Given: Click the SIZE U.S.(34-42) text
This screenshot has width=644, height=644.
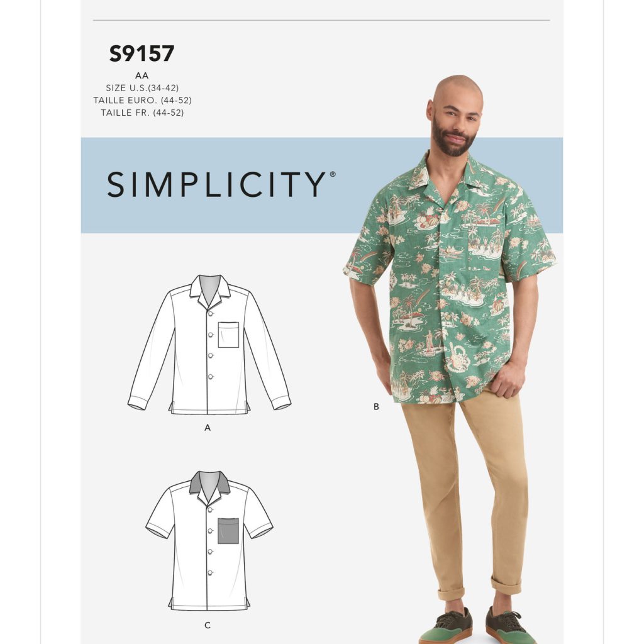Looking at the screenshot, I should pyautogui.click(x=142, y=88).
